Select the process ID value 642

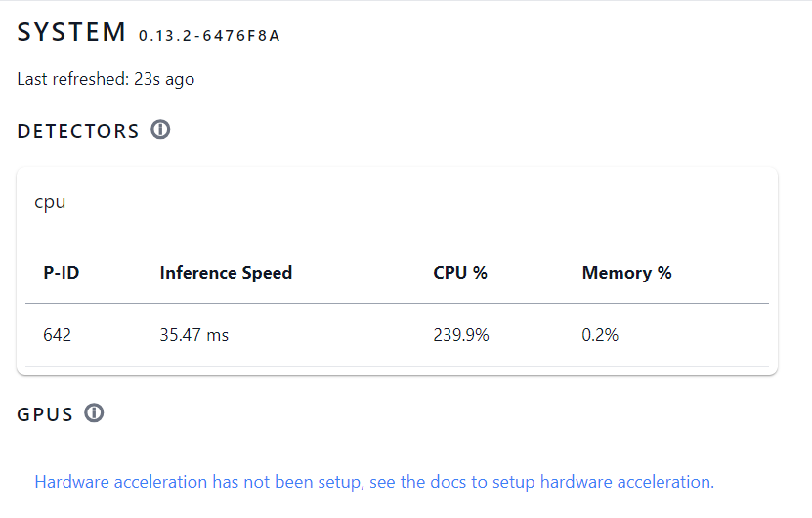coord(58,335)
